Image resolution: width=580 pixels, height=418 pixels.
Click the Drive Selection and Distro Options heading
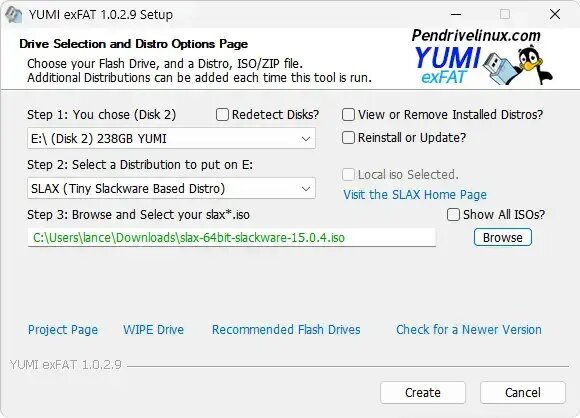pyautogui.click(x=134, y=44)
